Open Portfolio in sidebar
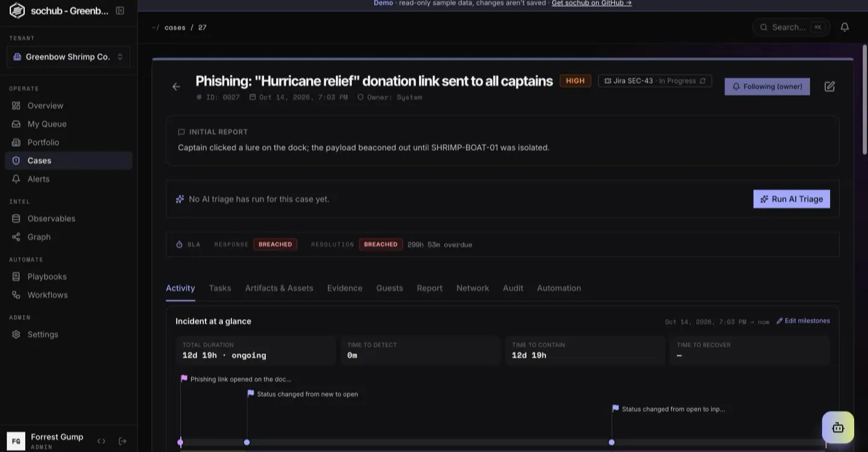The image size is (868, 452). click(x=69, y=142)
